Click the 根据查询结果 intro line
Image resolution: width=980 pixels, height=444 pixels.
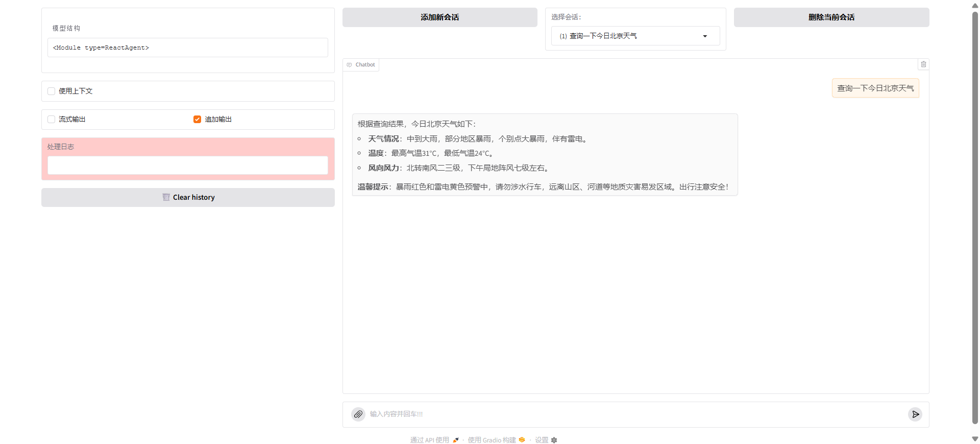[416, 124]
